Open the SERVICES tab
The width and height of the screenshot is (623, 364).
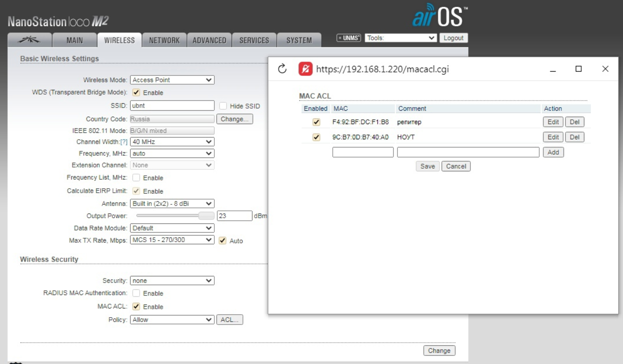(254, 40)
